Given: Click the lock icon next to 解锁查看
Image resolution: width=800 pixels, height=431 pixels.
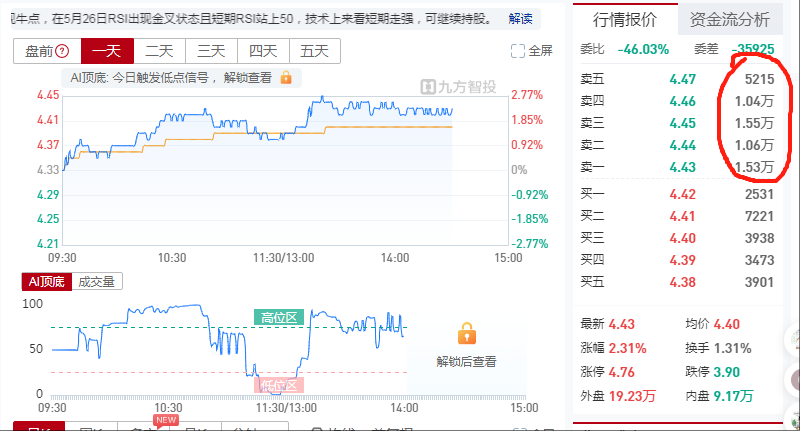Looking at the screenshot, I should pos(286,78).
